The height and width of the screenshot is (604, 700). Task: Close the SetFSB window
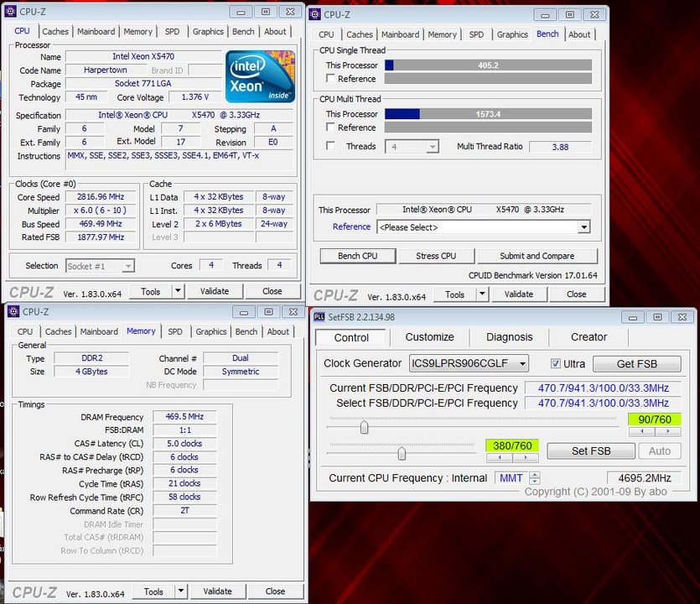(x=682, y=317)
